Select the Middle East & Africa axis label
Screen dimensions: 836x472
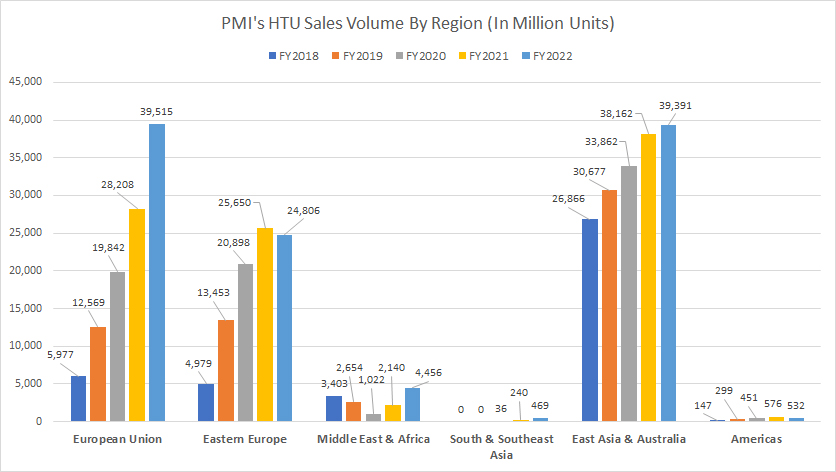coord(373,439)
